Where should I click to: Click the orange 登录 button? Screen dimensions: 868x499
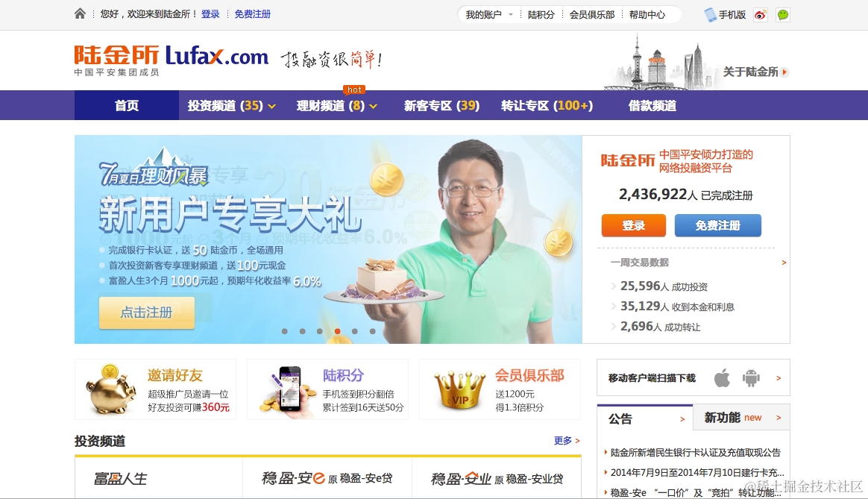tap(633, 225)
